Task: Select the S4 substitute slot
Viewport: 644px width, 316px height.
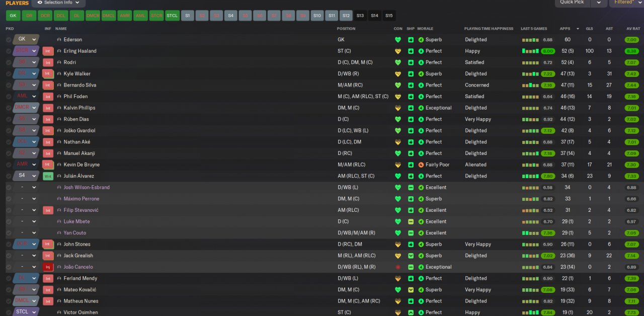Action: (230, 16)
